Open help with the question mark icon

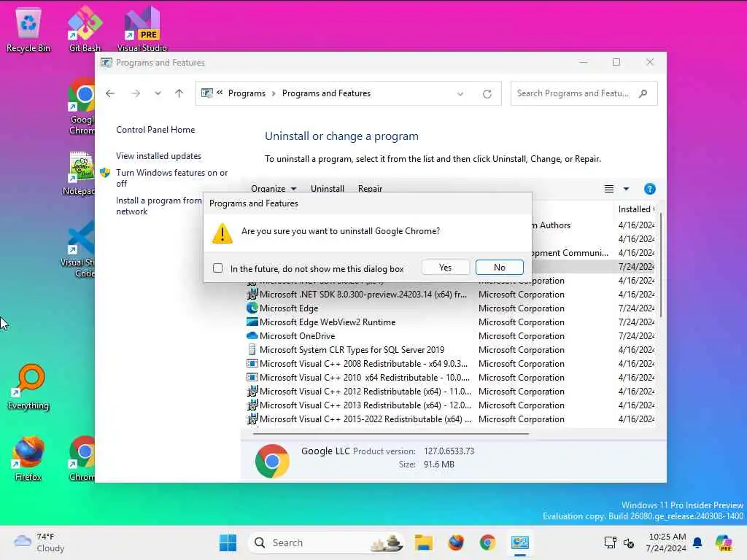(x=649, y=189)
